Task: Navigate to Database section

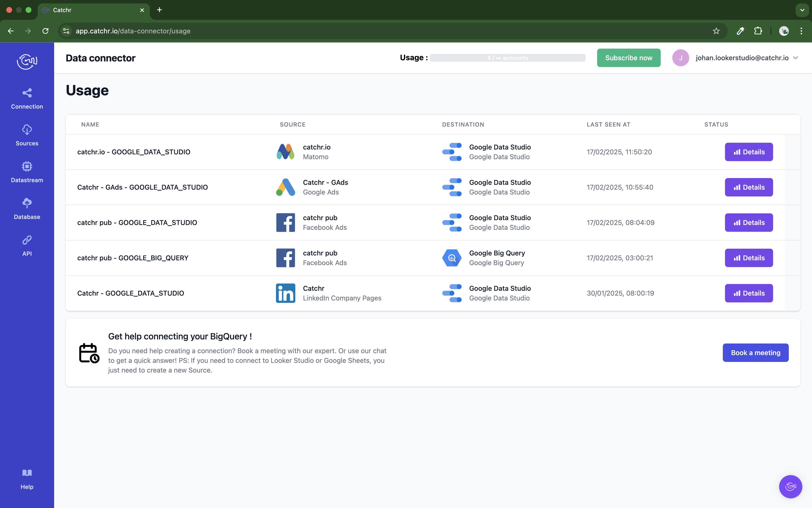Action: [27, 209]
